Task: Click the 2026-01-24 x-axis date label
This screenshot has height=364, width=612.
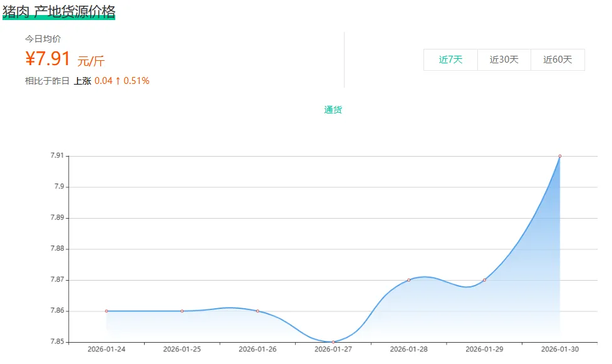Action: pyautogui.click(x=106, y=349)
